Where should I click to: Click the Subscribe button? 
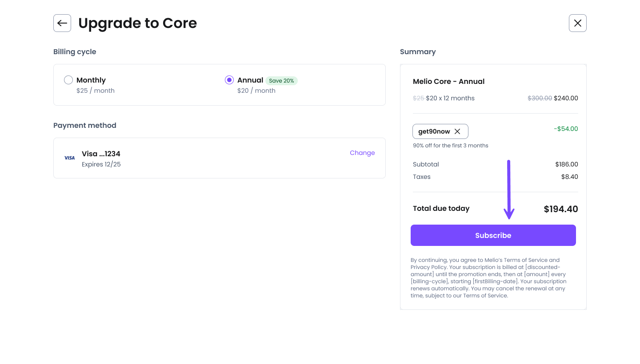pos(493,235)
